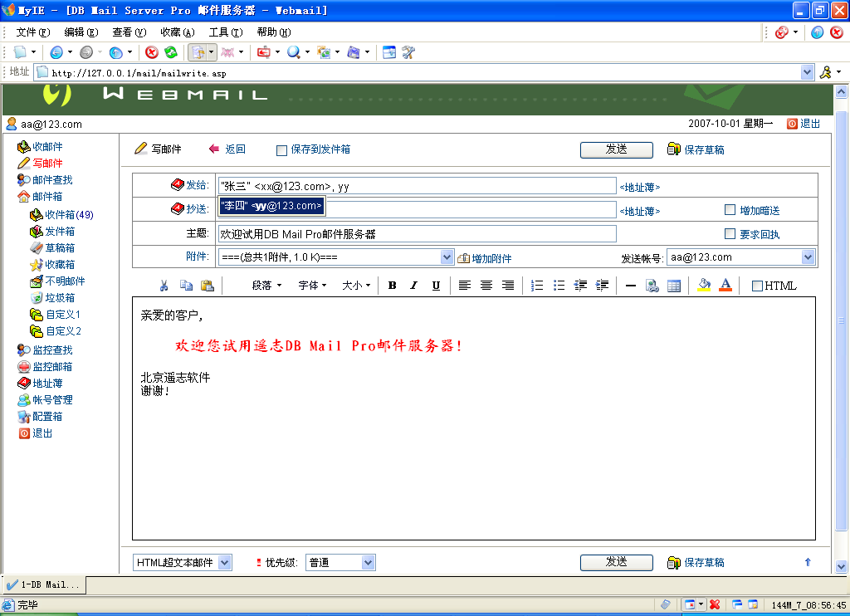Open the browser search magnifier tool

point(293,52)
